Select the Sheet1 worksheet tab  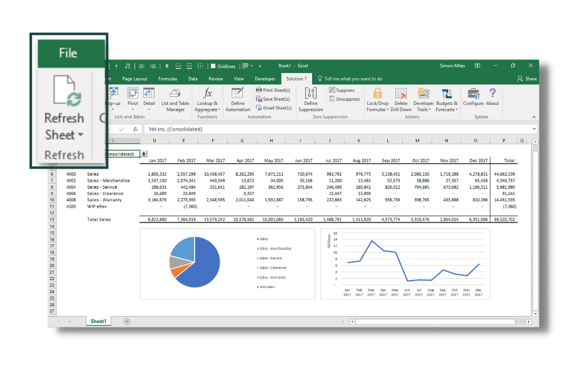point(98,321)
